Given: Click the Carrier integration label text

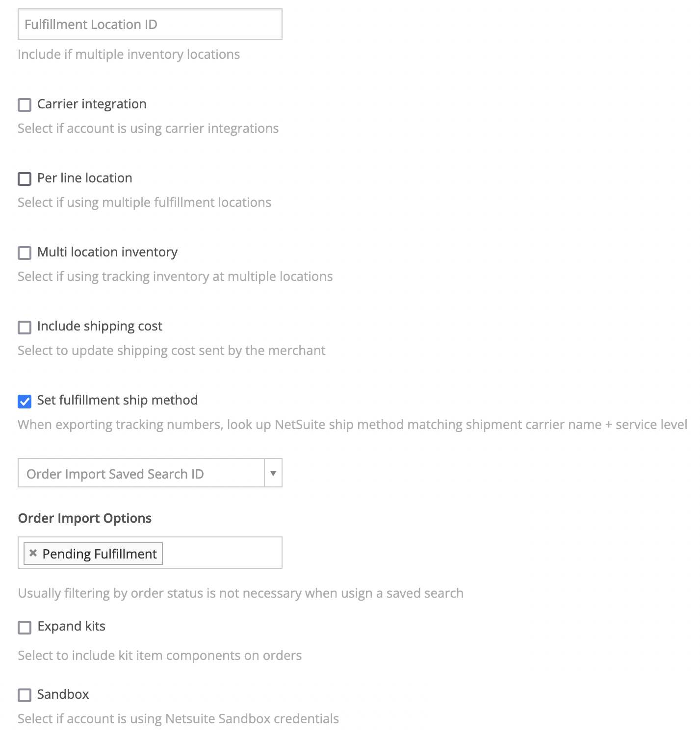Looking at the screenshot, I should tap(92, 104).
